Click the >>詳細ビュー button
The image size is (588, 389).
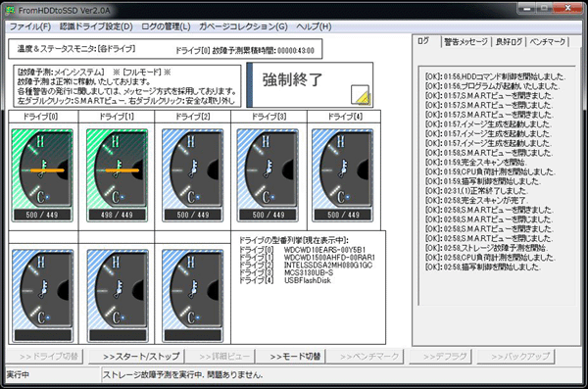pyautogui.click(x=220, y=356)
